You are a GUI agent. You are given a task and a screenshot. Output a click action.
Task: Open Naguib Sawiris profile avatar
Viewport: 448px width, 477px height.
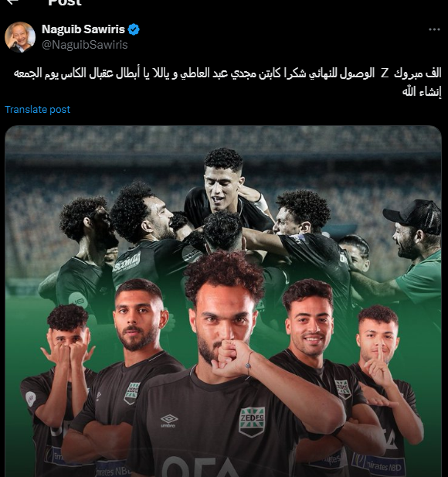[x=20, y=37]
